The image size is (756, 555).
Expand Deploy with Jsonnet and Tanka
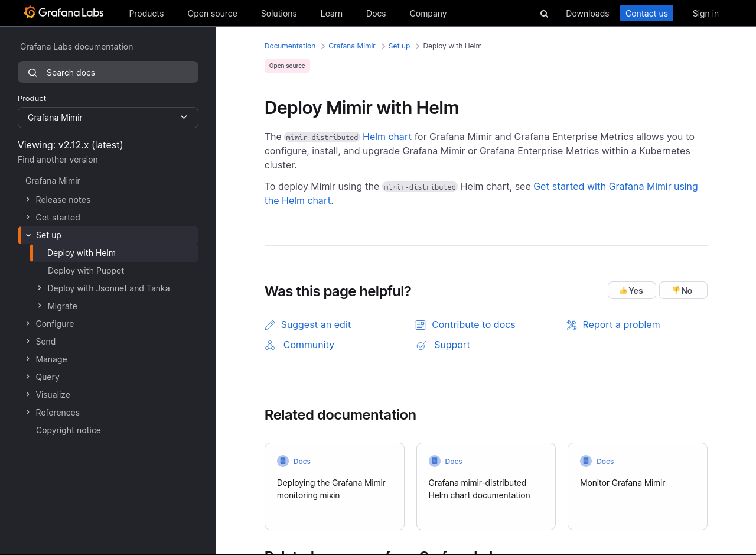click(40, 288)
